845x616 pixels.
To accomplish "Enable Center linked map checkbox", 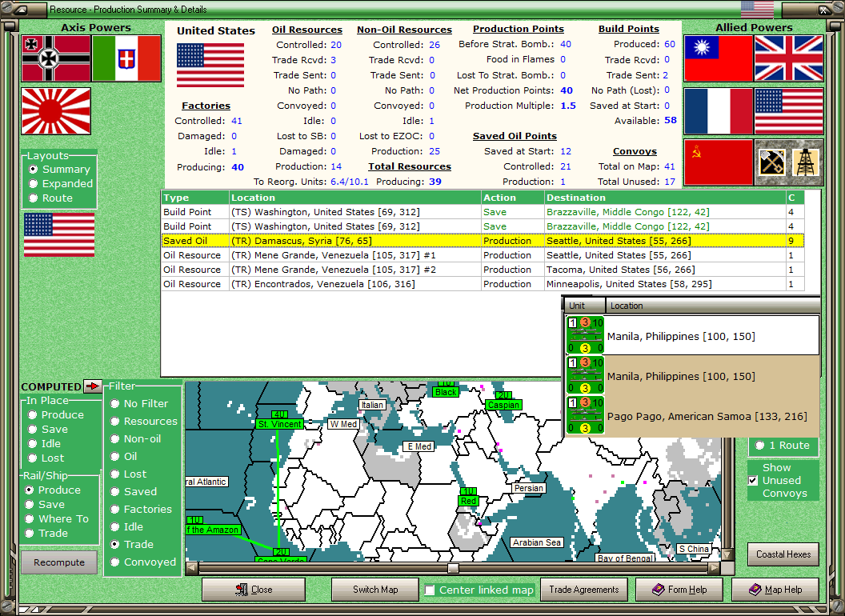I will [430, 590].
